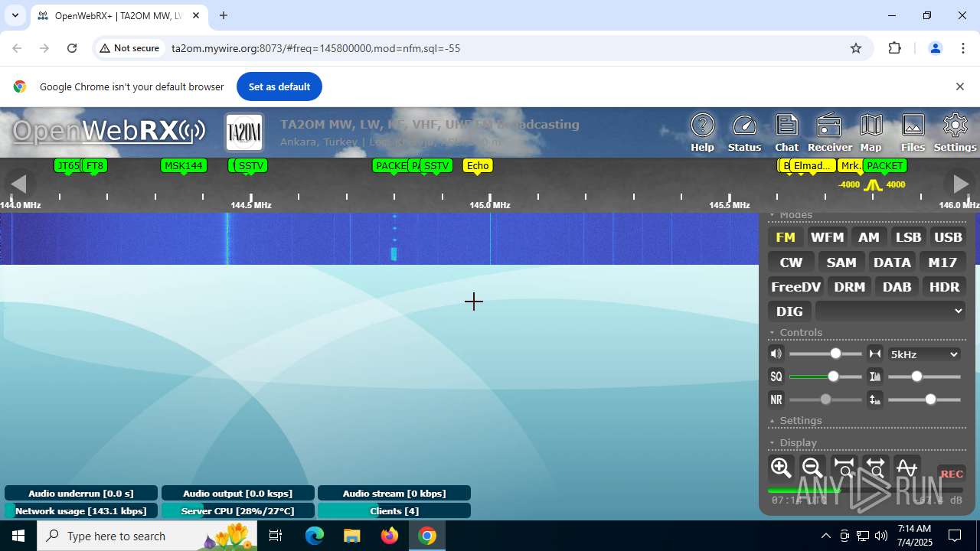Select FM demodulation mode
The width and height of the screenshot is (980, 551).
786,237
